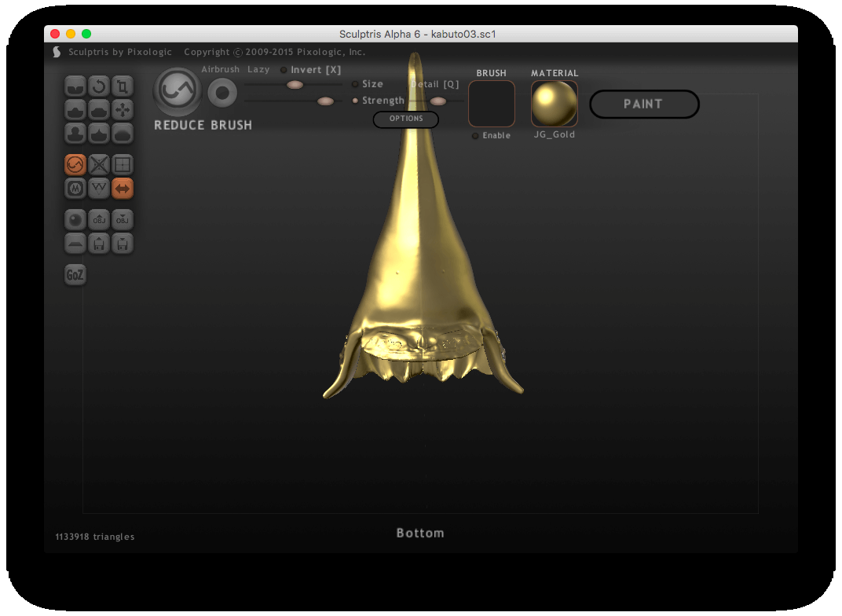Select the Flatten brush tool
The width and height of the screenshot is (842, 616).
pos(99,109)
